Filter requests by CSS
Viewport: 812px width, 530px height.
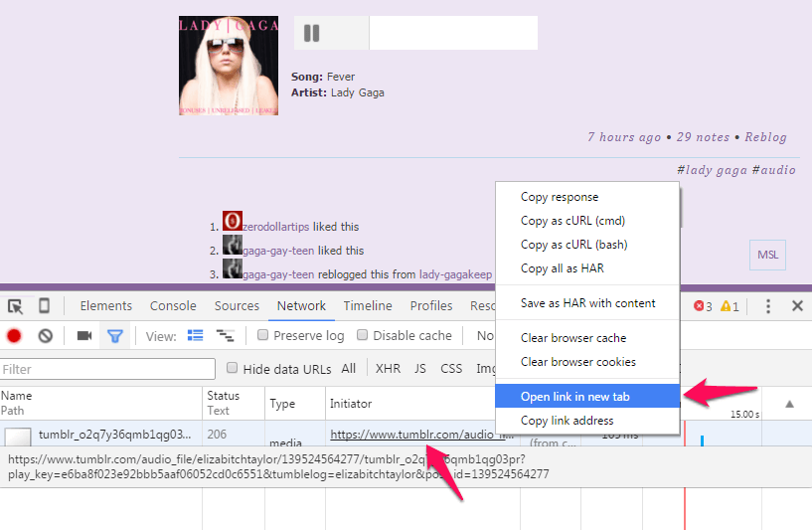point(451,368)
